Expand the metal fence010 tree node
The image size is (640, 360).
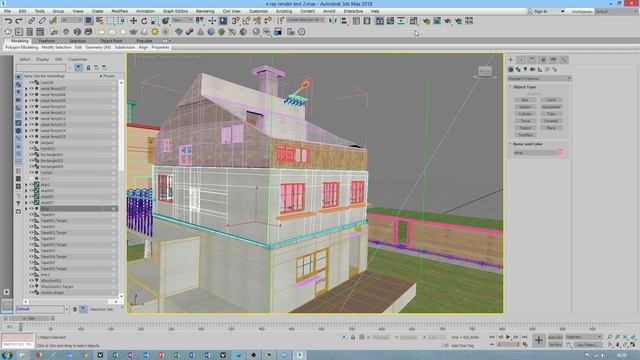coord(26,107)
